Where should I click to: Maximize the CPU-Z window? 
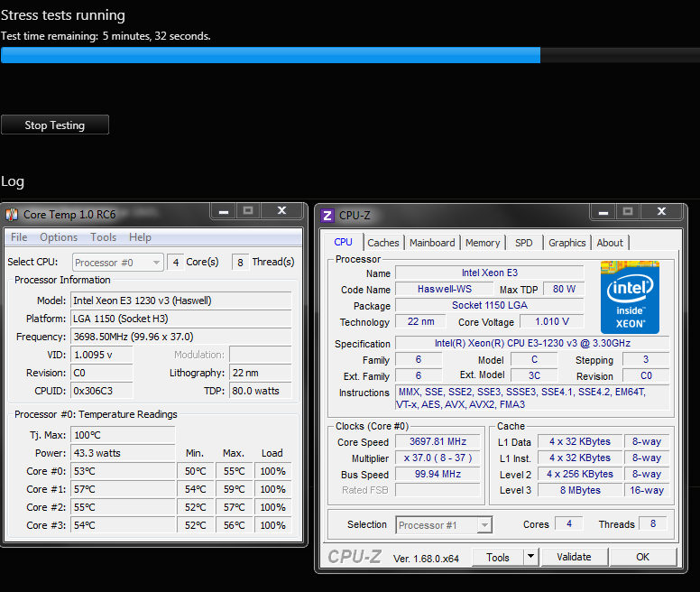628,212
